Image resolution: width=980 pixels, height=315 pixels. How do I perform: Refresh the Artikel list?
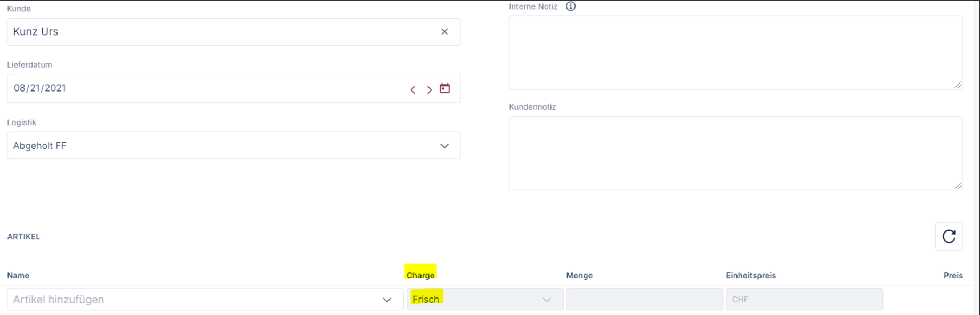[x=949, y=236]
